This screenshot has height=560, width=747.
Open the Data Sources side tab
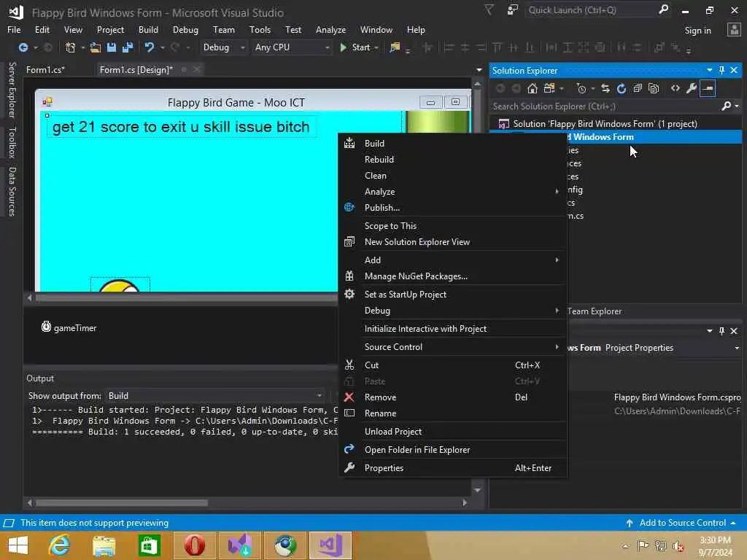click(12, 192)
